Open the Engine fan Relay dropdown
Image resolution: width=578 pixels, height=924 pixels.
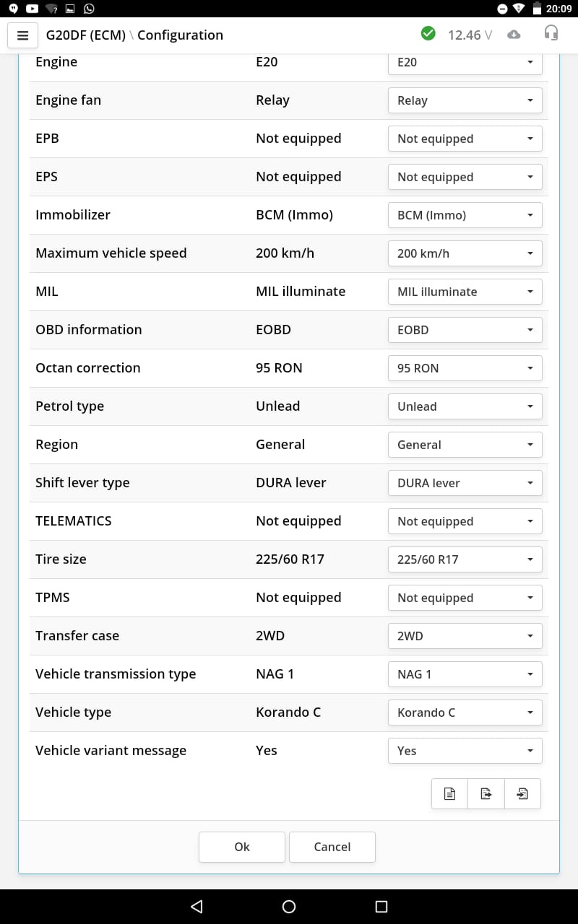coord(465,100)
